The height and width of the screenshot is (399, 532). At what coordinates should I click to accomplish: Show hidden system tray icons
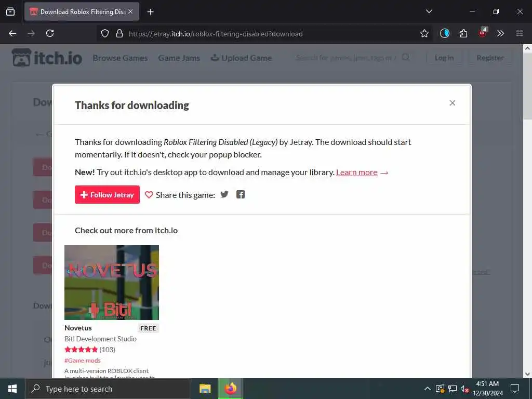[x=428, y=389]
